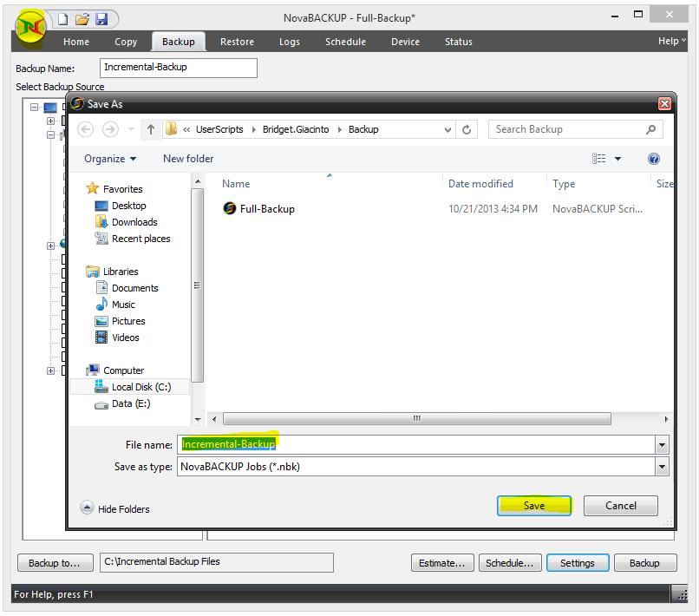
Task: Click the New document icon in title bar
Action: point(63,19)
